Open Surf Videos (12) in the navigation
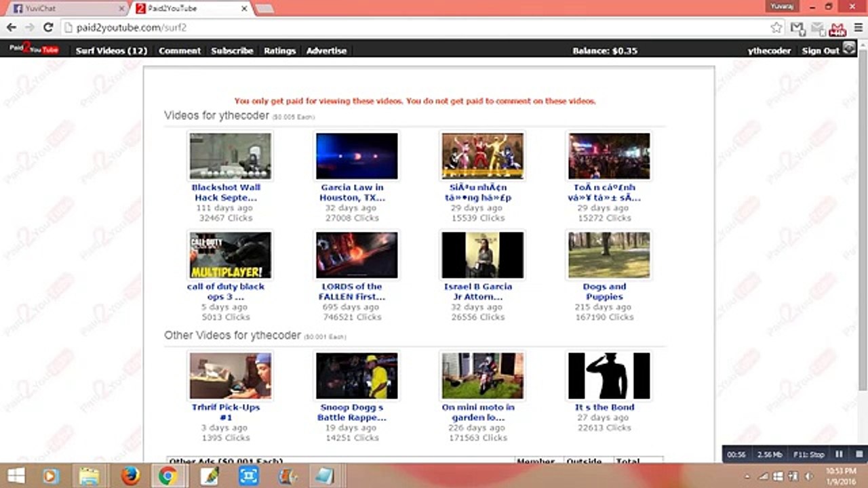 point(111,51)
